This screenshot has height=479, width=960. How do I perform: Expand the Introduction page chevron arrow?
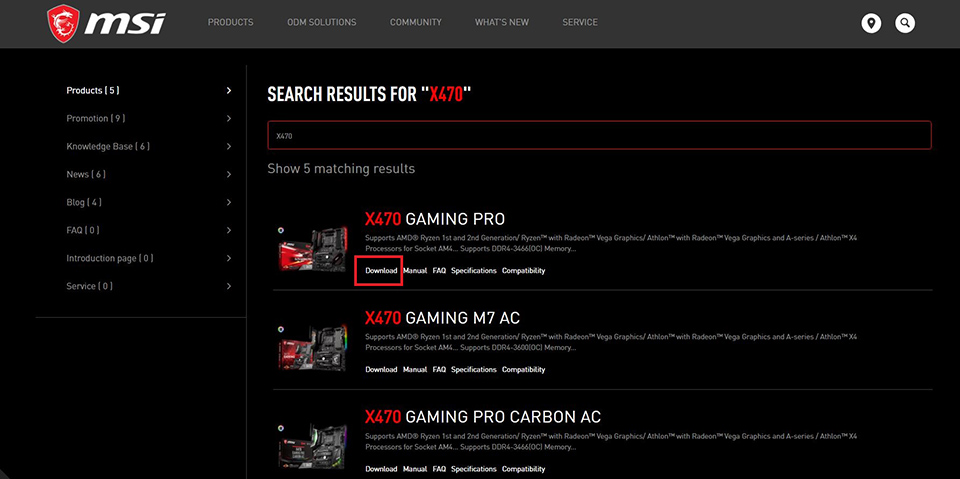coord(229,258)
